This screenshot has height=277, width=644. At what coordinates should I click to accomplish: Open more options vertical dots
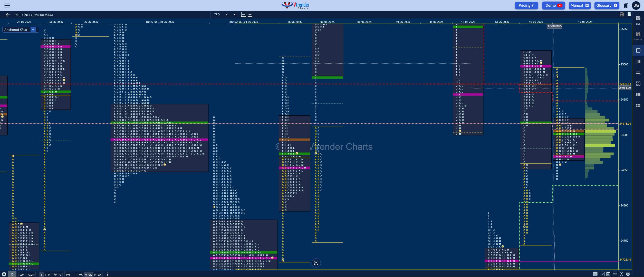tap(107, 274)
